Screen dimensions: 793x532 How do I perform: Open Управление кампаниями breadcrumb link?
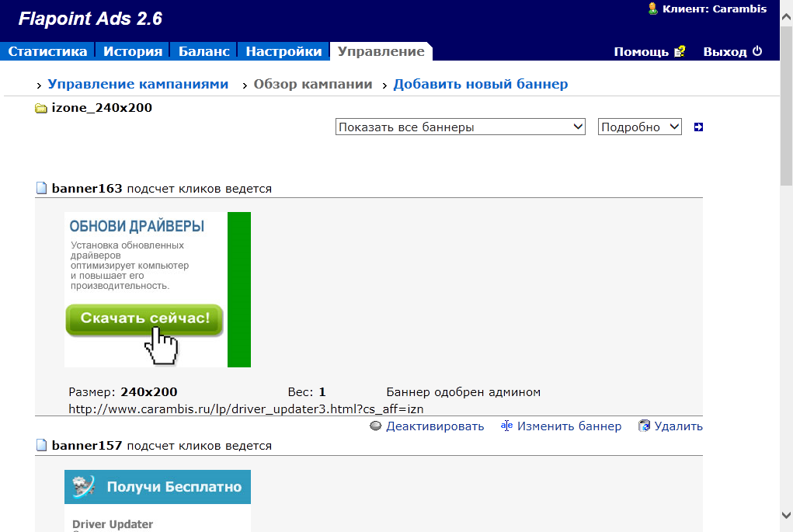[x=138, y=84]
